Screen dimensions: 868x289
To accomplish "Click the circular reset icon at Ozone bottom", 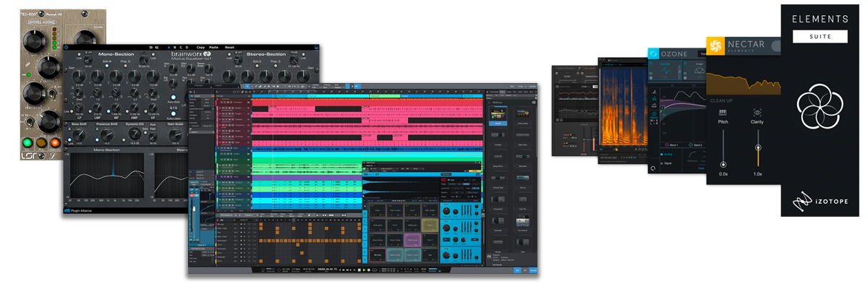I will click(653, 168).
